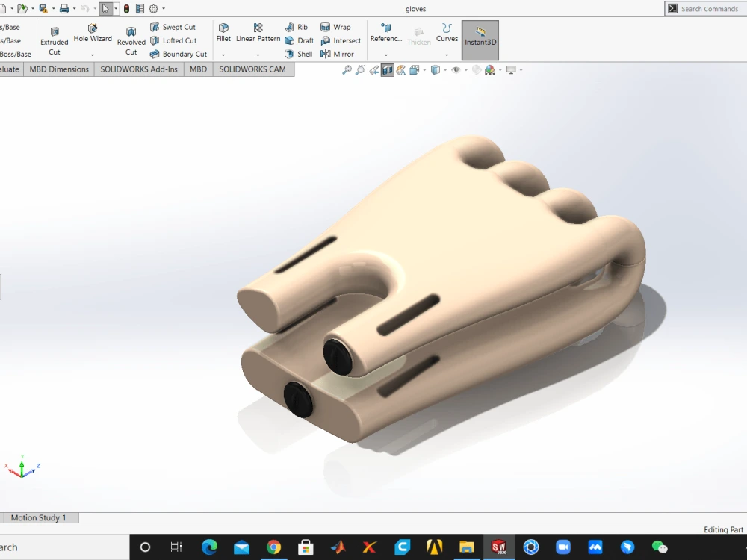747x560 pixels.
Task: Open Reference Geometry tools
Action: pyautogui.click(x=386, y=34)
